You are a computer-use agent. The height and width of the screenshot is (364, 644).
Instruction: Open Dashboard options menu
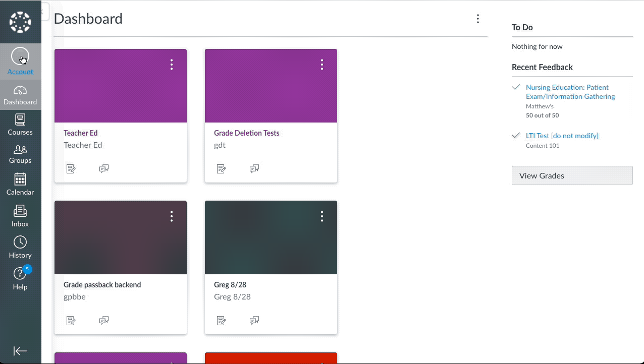point(478,19)
